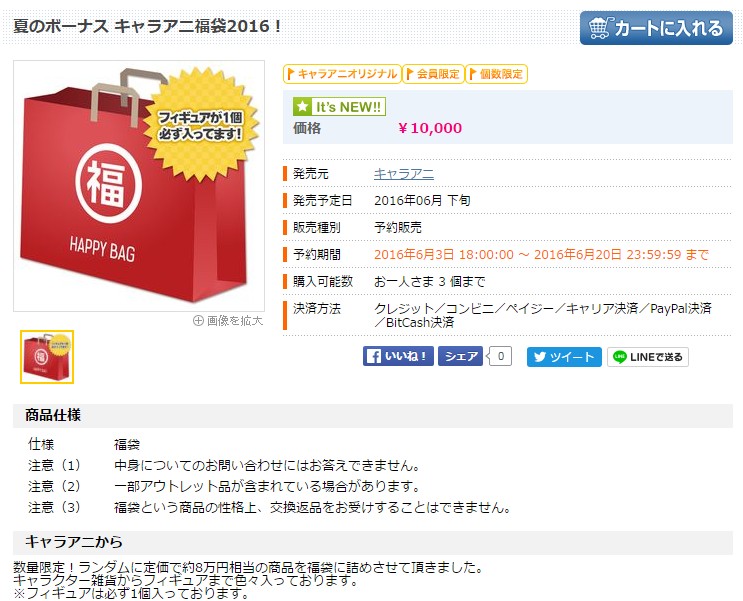Click the yellow フィギュアが1個 burst badge
This screenshot has height=601, width=743.
[x=201, y=125]
